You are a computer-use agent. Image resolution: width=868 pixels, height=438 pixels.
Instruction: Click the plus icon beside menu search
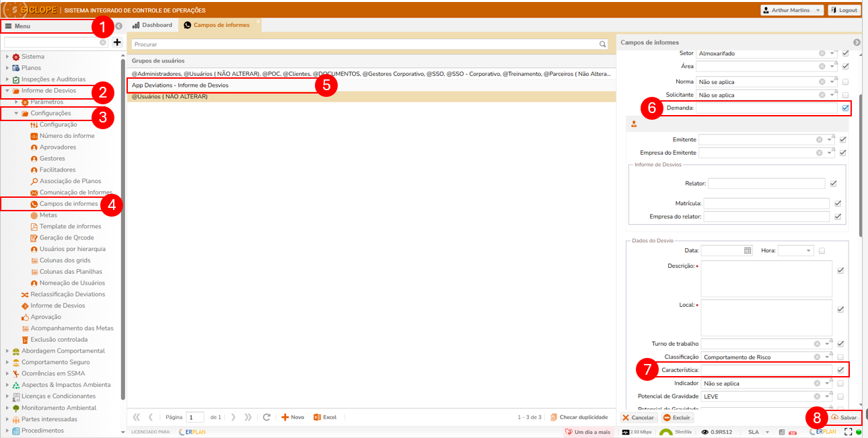click(x=117, y=42)
